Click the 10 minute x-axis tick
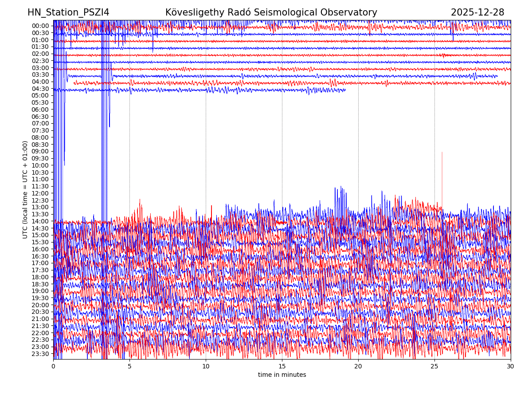This screenshot has width=532, height=399. coord(206,366)
